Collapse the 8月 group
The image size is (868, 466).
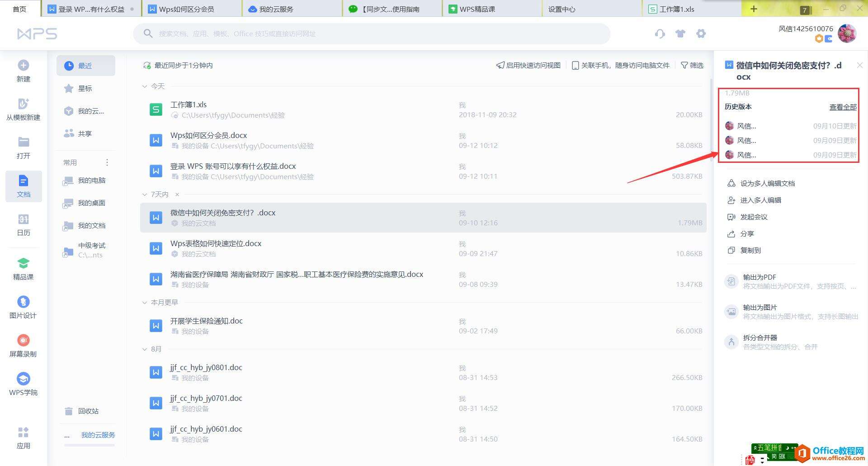145,349
